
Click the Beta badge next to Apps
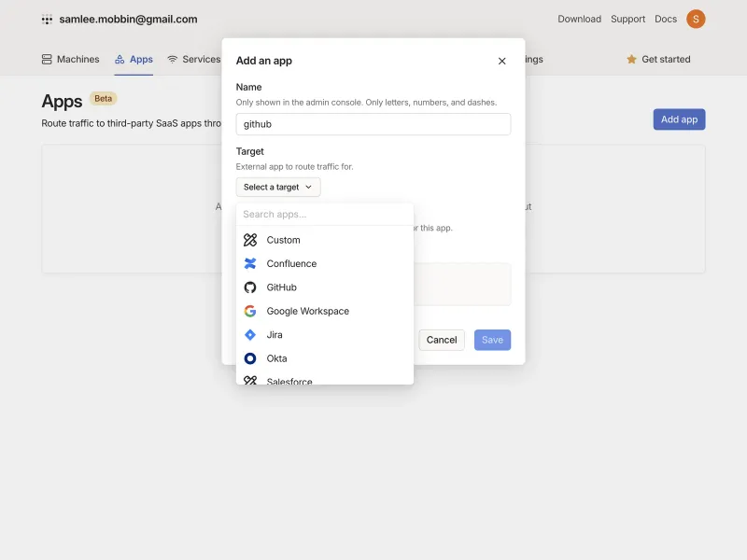pos(104,99)
